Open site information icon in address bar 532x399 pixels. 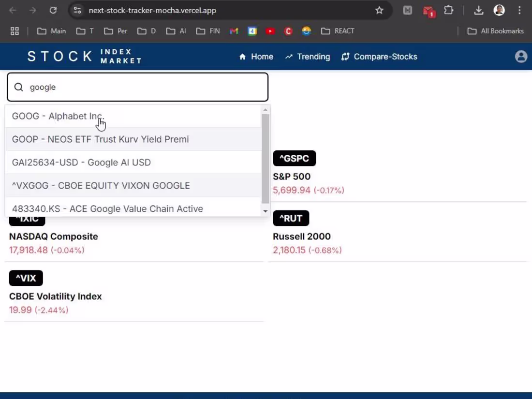[77, 10]
